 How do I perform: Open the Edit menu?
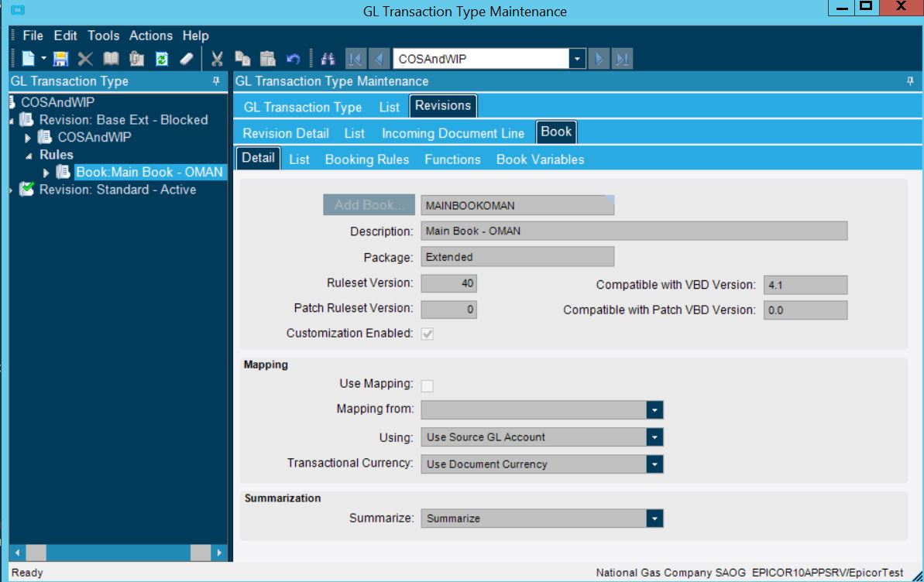[65, 36]
